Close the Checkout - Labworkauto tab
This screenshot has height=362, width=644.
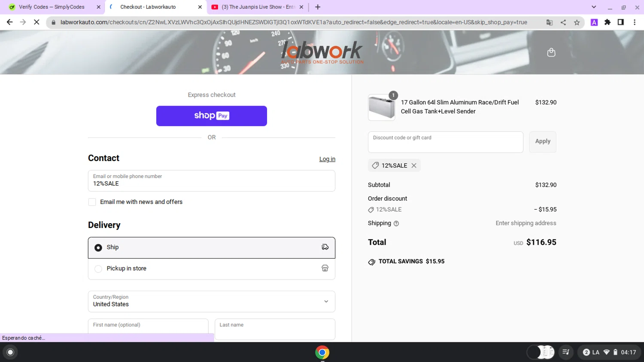point(200,7)
